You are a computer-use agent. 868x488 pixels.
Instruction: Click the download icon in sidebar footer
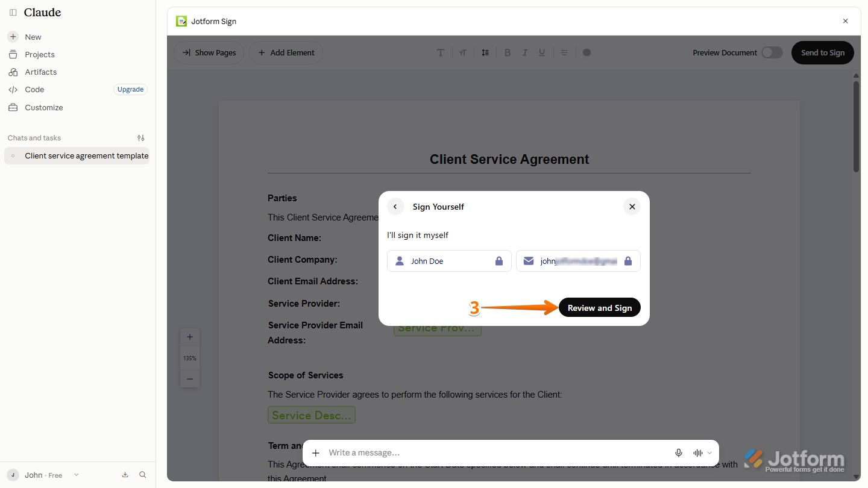(x=125, y=475)
